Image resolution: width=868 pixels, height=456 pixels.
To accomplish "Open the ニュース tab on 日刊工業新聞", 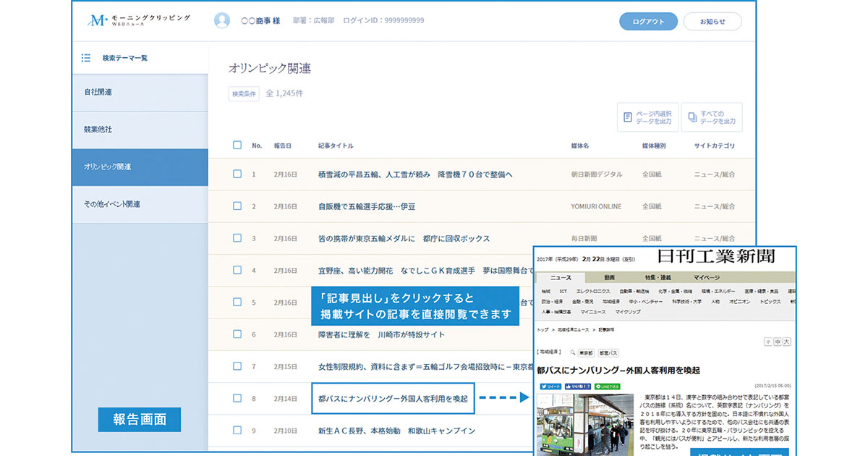I will click(561, 278).
